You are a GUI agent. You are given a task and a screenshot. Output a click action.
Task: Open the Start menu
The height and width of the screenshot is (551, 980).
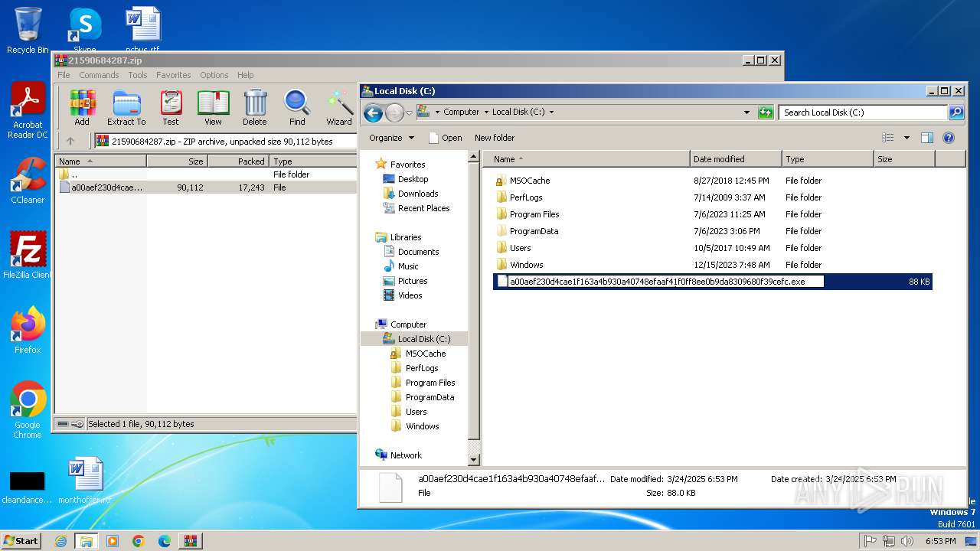21,541
